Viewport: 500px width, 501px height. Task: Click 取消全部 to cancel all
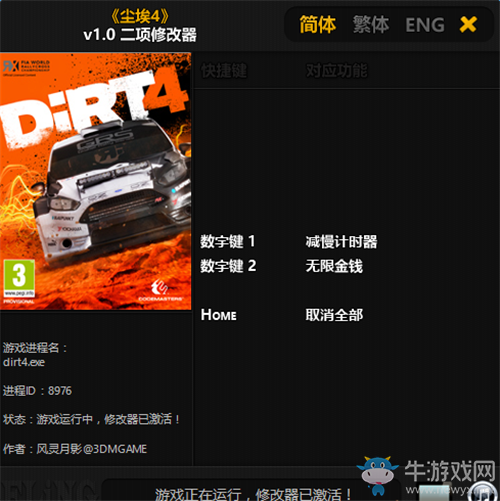pyautogui.click(x=334, y=315)
